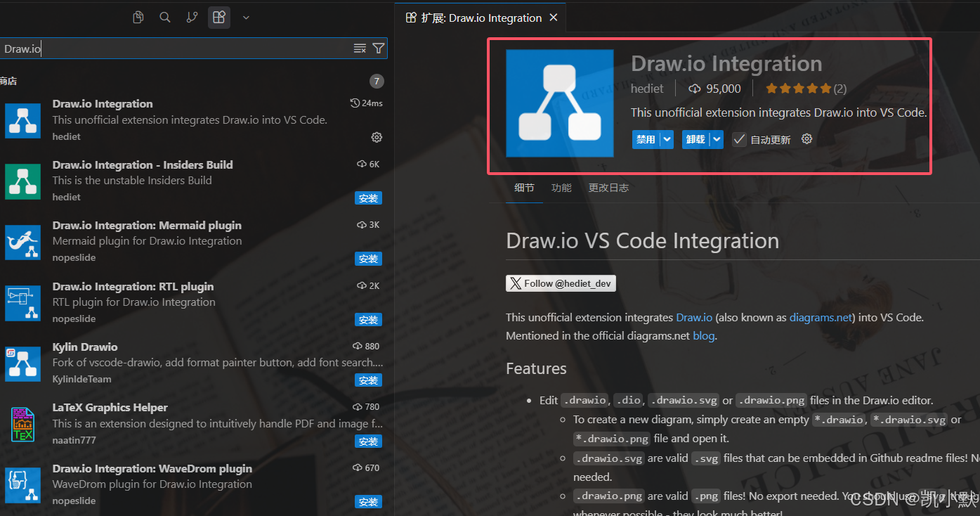
Task: Click Draw.io Integration heading in details
Action: coord(726,63)
